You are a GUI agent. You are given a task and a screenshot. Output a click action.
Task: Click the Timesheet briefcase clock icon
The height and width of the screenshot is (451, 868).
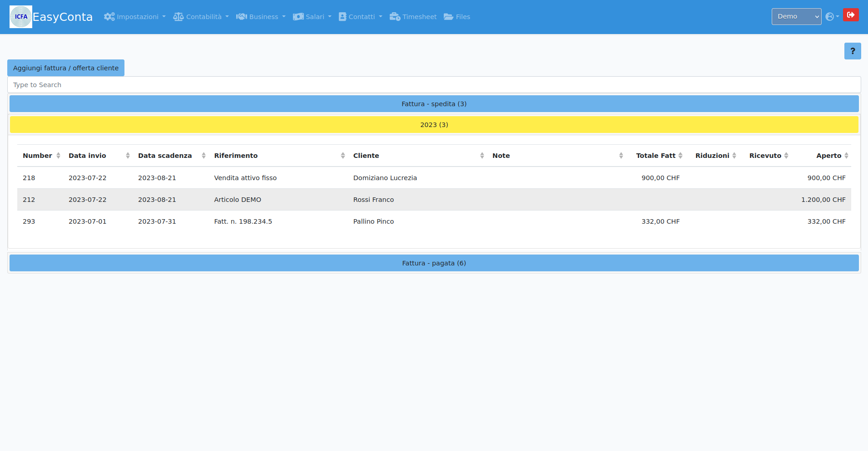coord(395,17)
